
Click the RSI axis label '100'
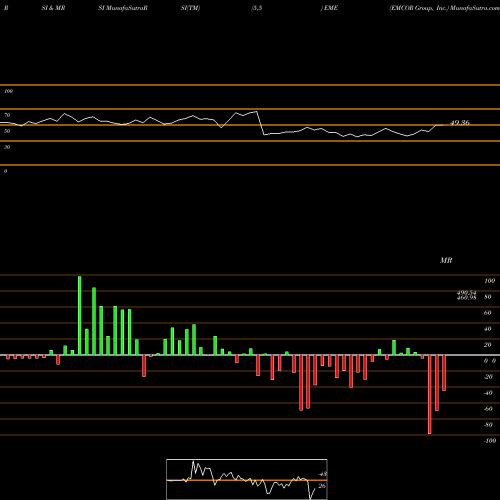pos(9,91)
